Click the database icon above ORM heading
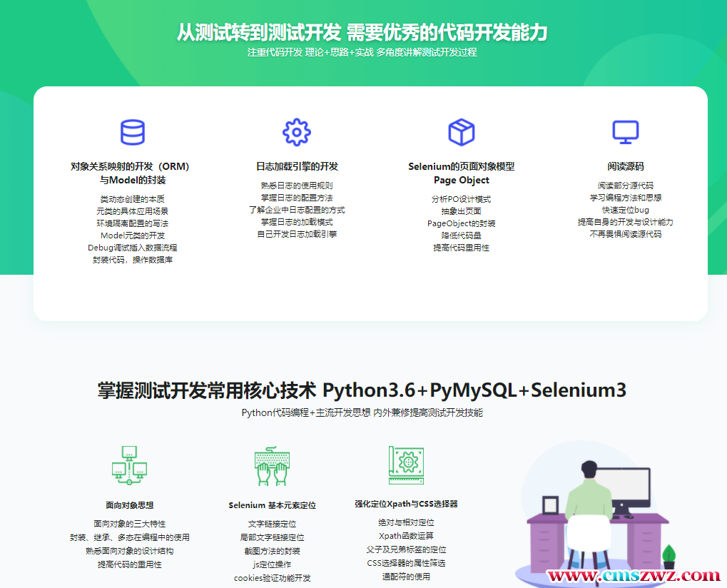The image size is (727, 588). tap(133, 132)
